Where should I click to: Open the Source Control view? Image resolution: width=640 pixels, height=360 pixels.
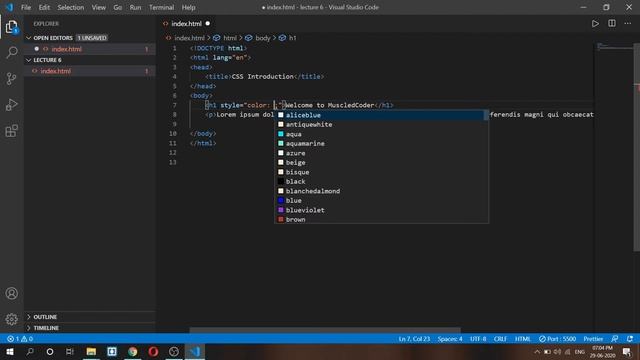tap(11, 78)
